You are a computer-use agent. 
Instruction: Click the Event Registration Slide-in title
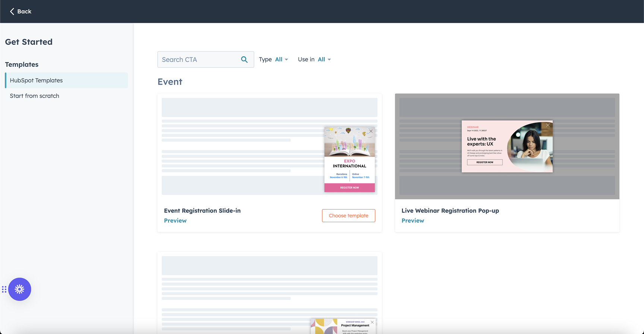click(x=202, y=211)
